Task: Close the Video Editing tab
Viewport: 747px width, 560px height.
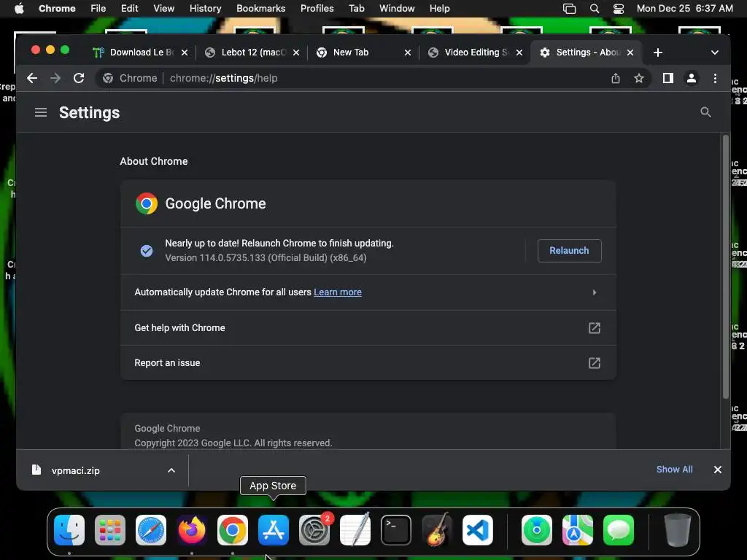Action: (x=519, y=52)
